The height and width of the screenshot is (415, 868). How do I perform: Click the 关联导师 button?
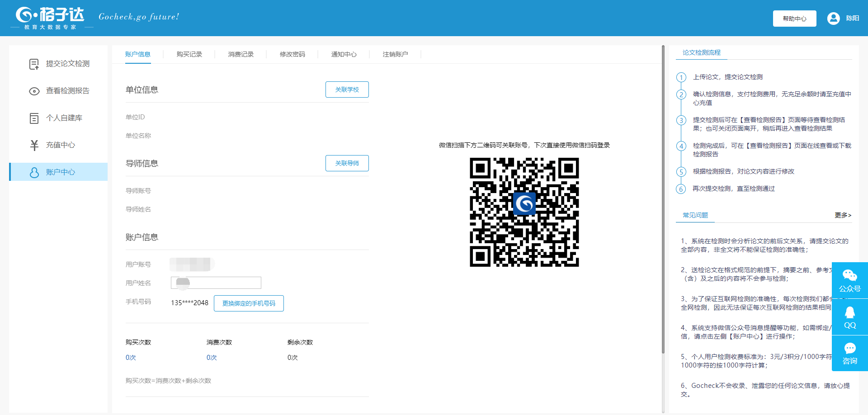(x=347, y=163)
